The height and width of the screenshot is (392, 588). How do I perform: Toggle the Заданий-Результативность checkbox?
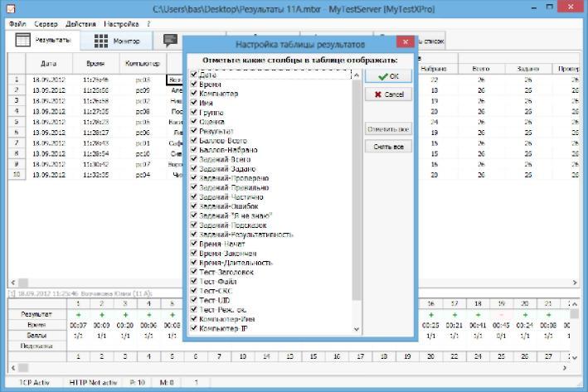pos(193,235)
